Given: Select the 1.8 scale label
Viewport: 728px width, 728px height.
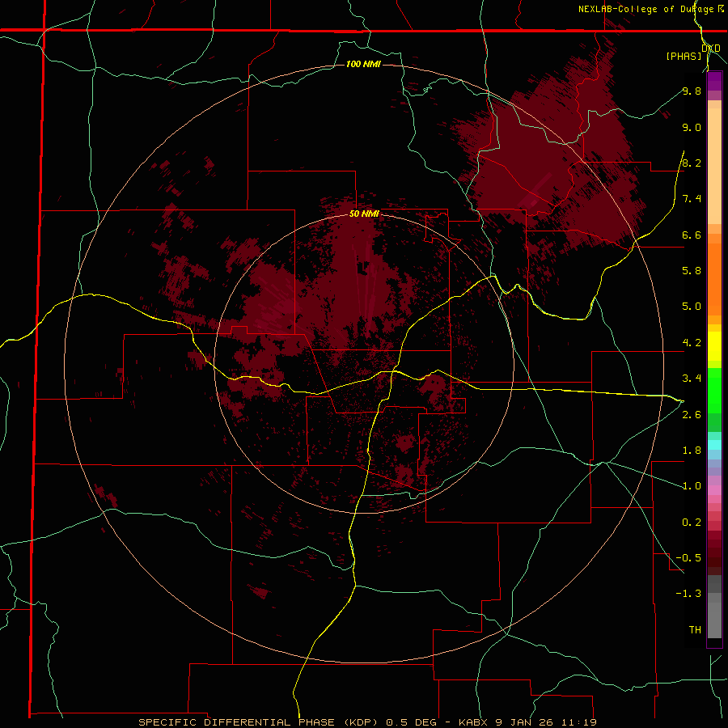Looking at the screenshot, I should [x=692, y=451].
